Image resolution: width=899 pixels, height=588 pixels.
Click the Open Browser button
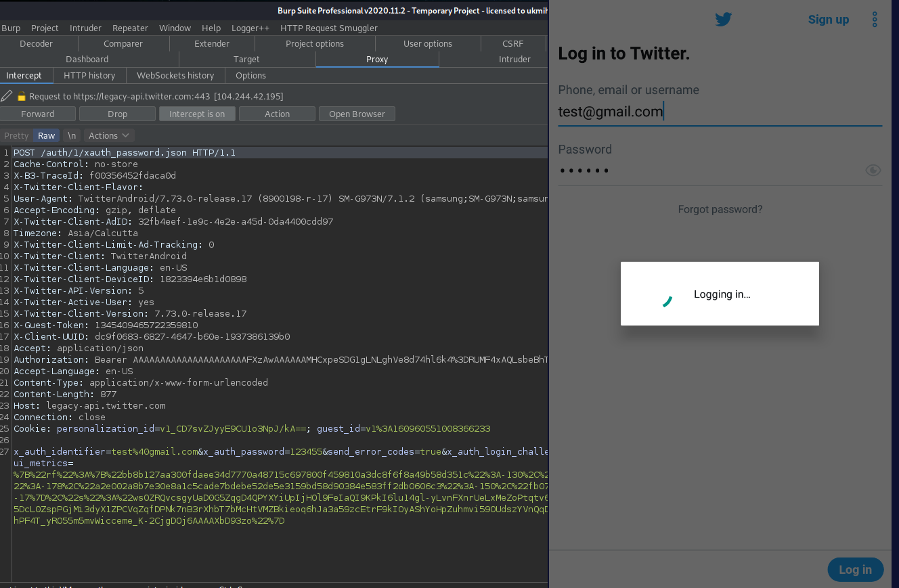click(x=357, y=114)
